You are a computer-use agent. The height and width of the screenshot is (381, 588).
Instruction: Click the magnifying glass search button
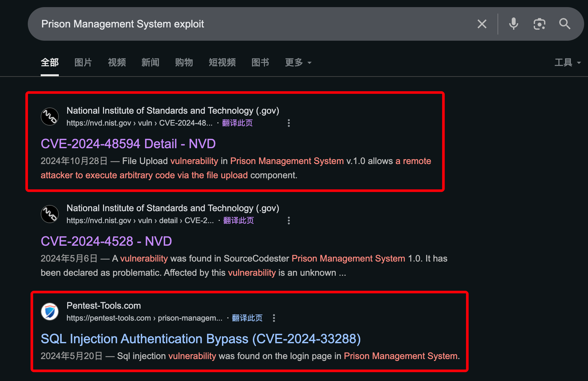click(x=565, y=24)
